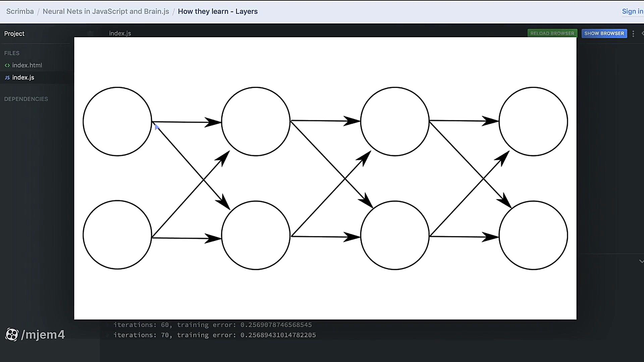
Task: Expand the console panel chevron
Action: (641, 261)
